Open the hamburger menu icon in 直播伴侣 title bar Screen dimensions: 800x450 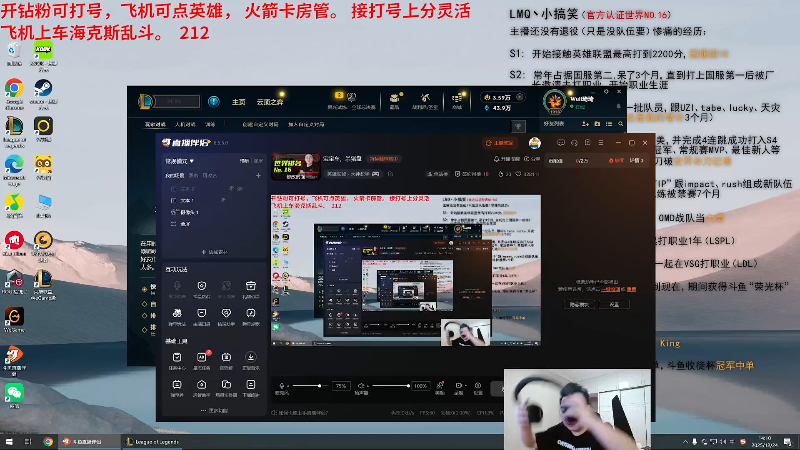tap(601, 143)
